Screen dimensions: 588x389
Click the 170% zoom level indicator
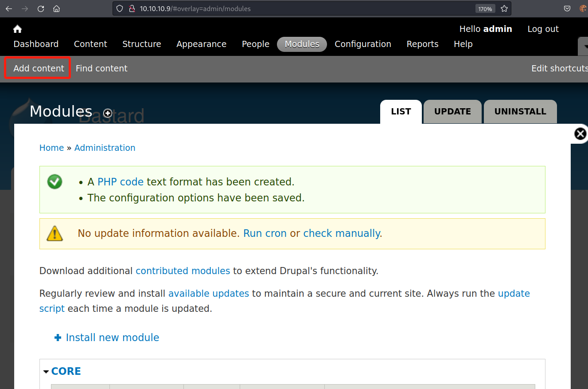pos(484,9)
